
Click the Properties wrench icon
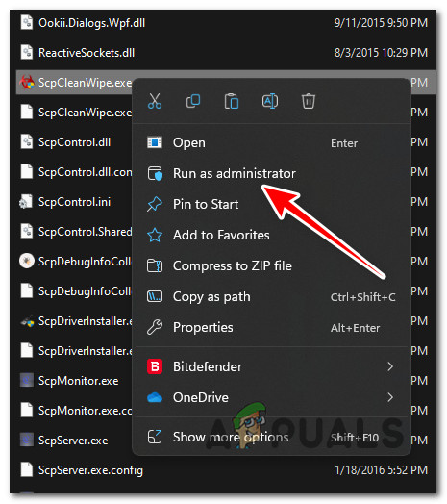(x=155, y=328)
